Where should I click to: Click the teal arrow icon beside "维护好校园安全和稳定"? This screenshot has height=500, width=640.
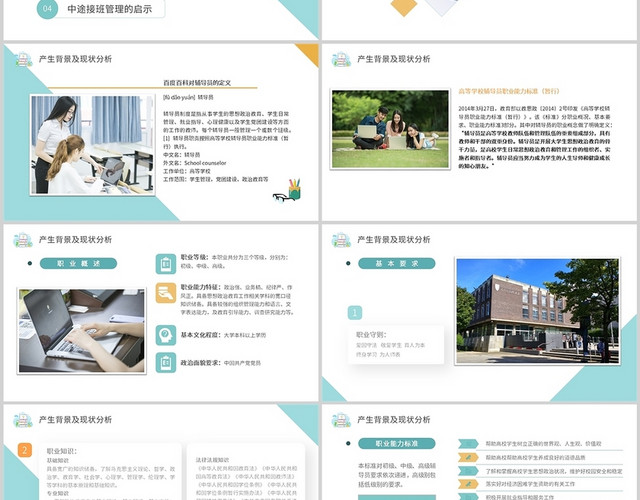[x=468, y=471]
